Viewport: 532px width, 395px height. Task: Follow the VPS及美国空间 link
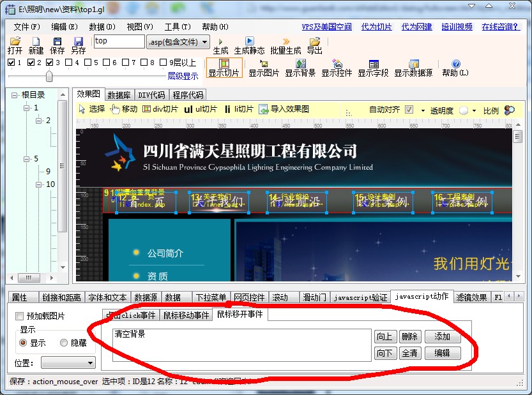[327, 27]
